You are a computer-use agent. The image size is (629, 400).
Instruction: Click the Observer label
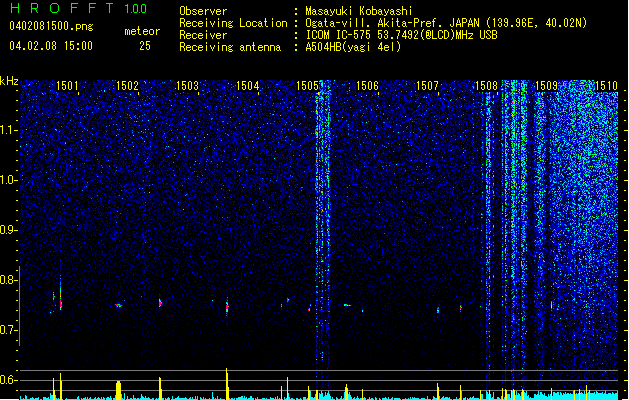(203, 11)
